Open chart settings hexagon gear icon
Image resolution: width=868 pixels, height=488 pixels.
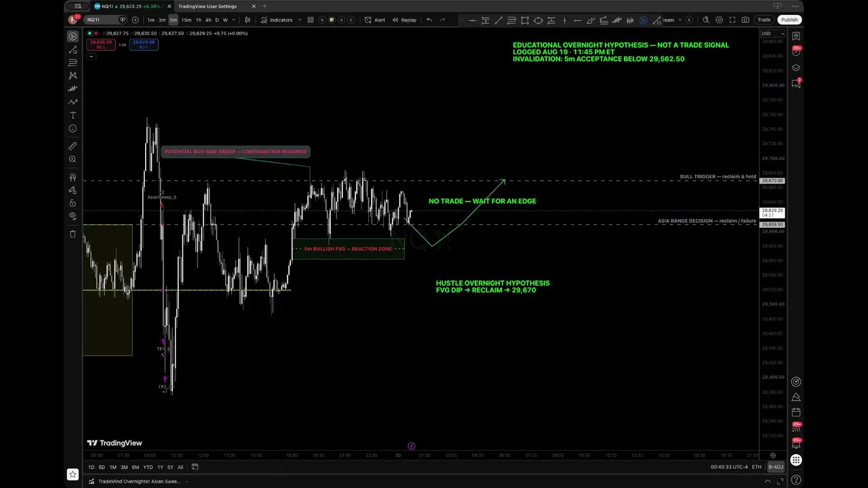pos(719,20)
